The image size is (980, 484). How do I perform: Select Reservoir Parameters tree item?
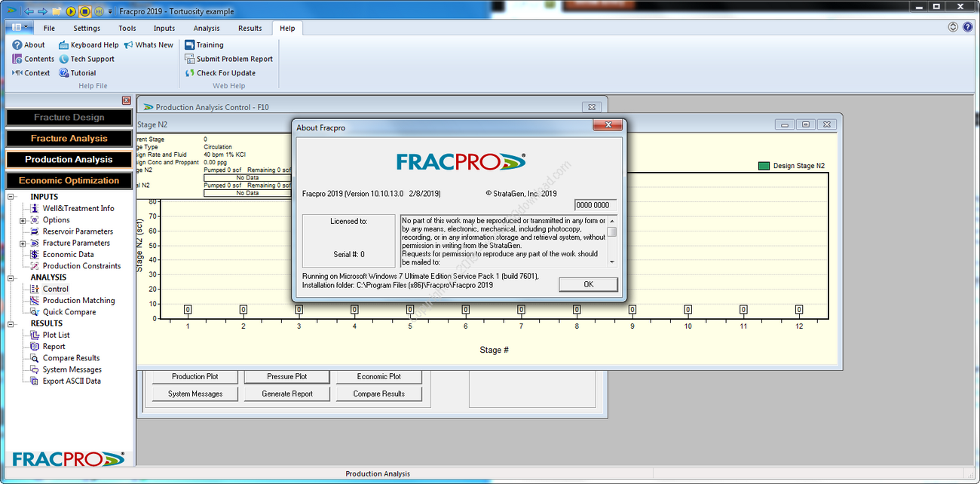(78, 231)
